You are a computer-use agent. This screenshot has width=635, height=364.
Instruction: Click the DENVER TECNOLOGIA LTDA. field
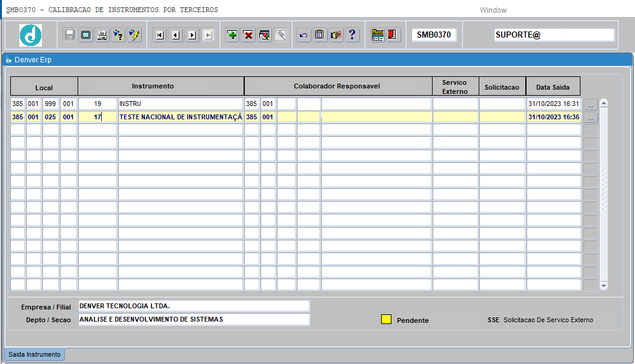tap(194, 306)
